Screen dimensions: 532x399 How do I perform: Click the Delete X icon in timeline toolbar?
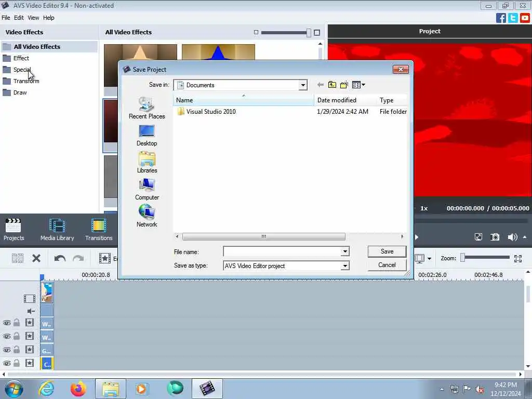[36, 259]
